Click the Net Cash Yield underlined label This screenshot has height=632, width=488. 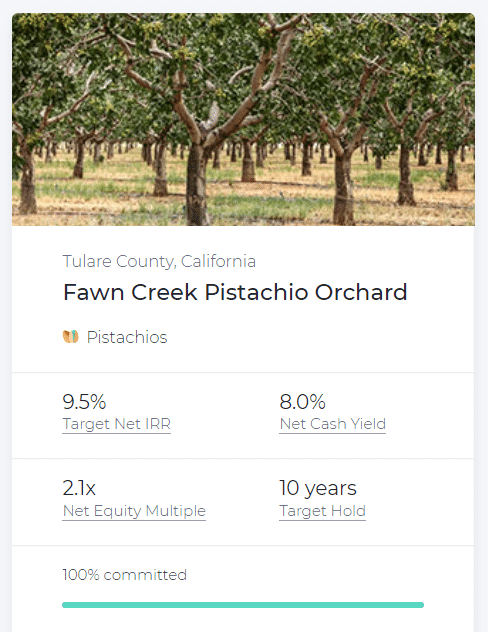(x=332, y=424)
